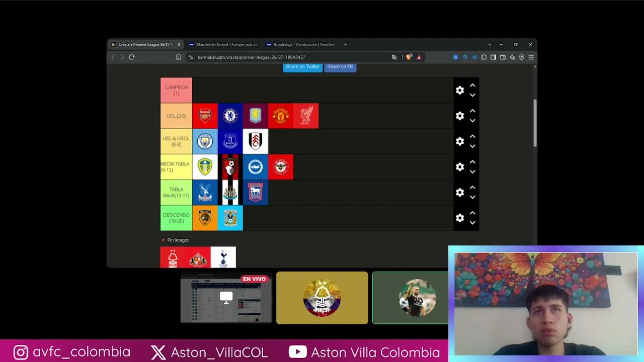Select the Everton crest
The image size is (644, 362).
(230, 141)
